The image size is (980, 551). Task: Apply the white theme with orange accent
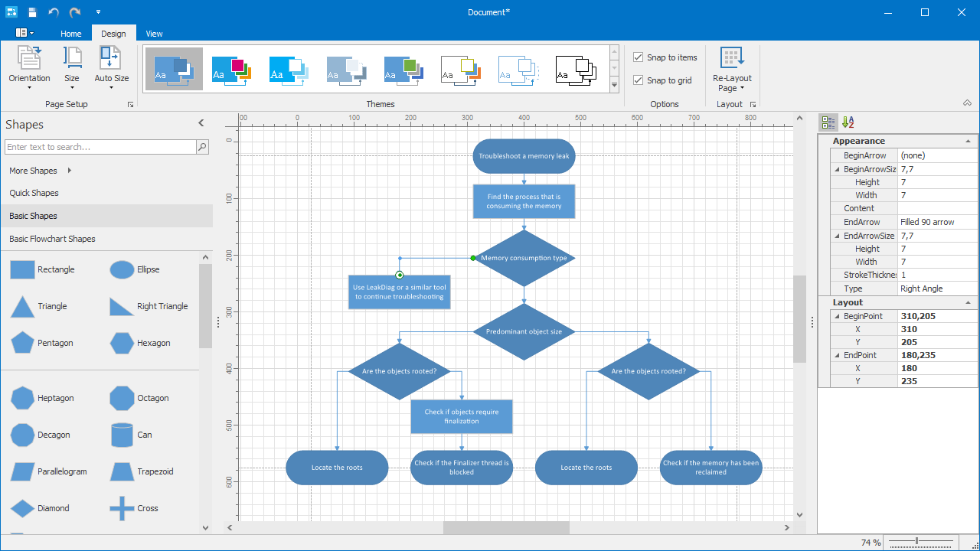461,70
